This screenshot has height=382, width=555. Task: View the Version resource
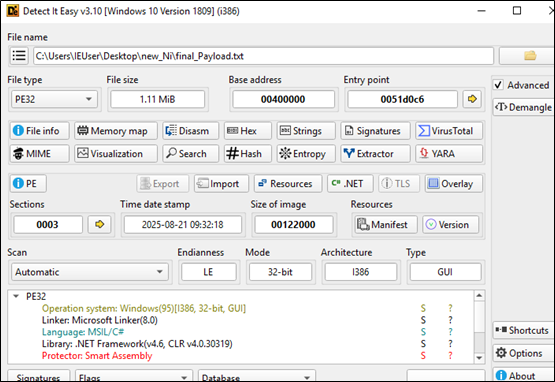(450, 224)
